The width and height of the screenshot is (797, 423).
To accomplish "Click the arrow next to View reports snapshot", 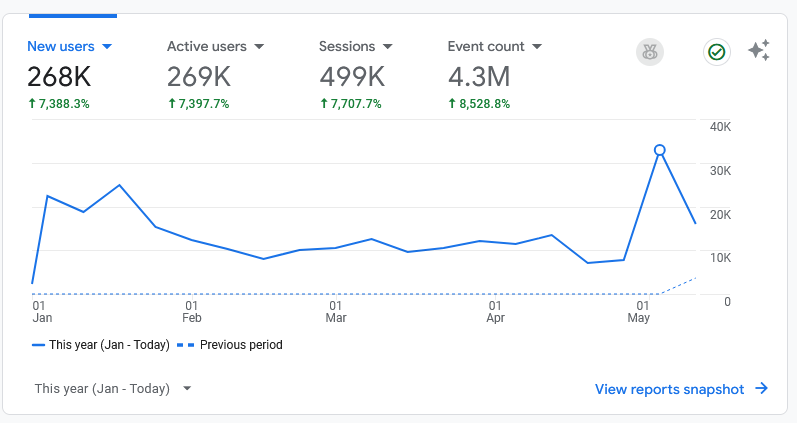I will point(761,389).
